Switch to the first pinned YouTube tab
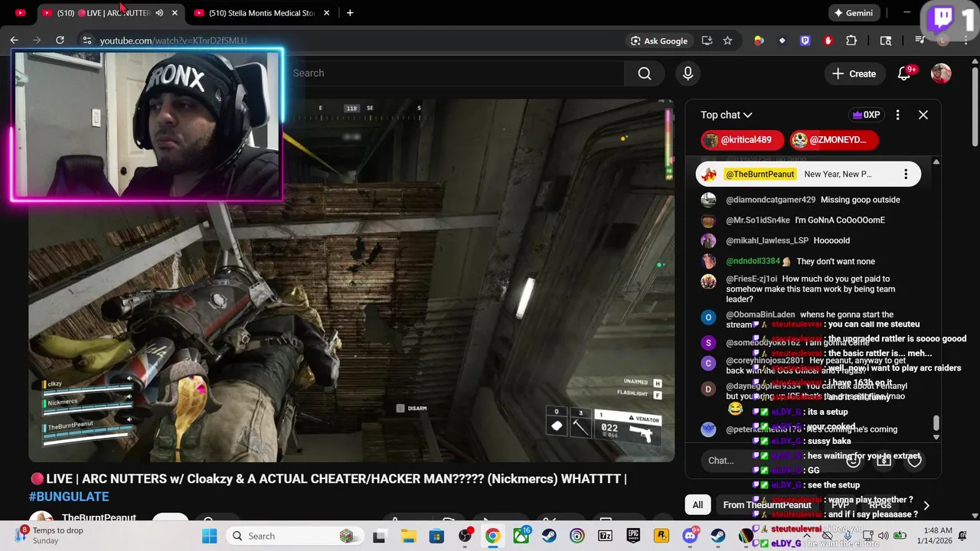Viewport: 980px width, 551px height. 20,13
